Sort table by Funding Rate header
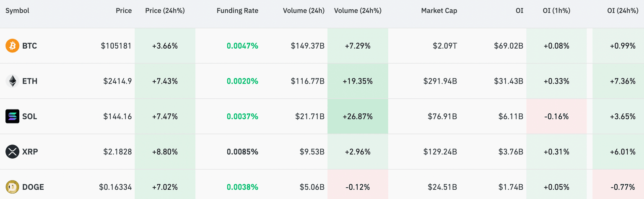 [x=237, y=11]
